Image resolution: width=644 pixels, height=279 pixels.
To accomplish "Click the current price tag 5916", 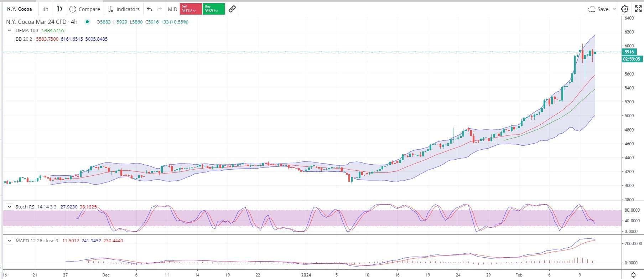I will point(629,52).
